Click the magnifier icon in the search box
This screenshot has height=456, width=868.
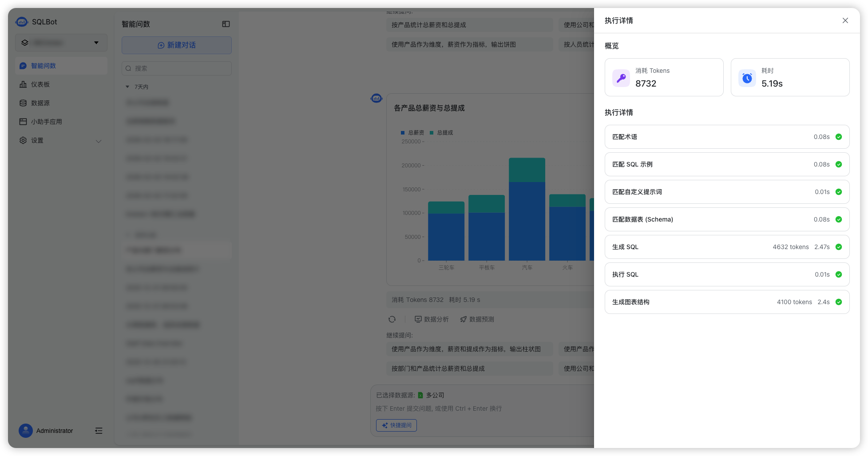pos(128,68)
